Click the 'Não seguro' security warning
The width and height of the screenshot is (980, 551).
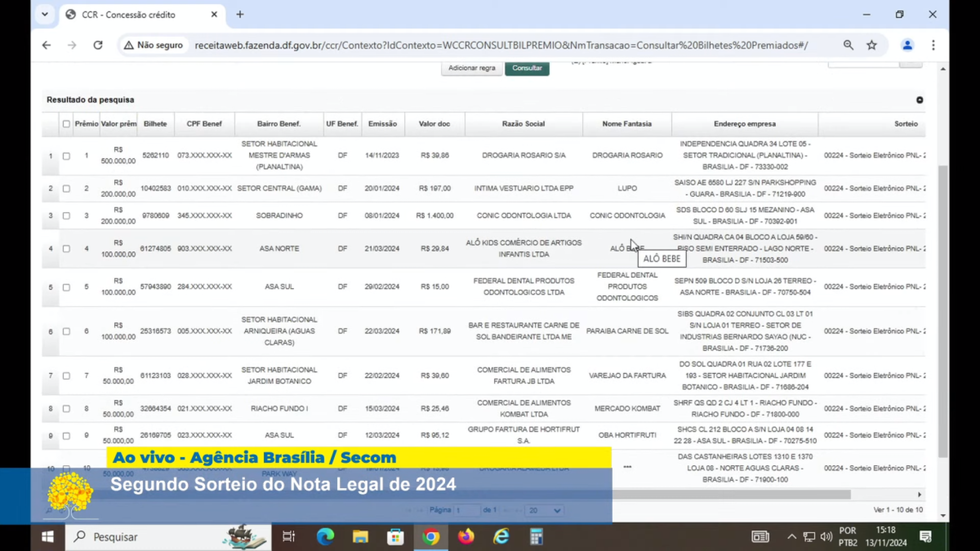(154, 45)
